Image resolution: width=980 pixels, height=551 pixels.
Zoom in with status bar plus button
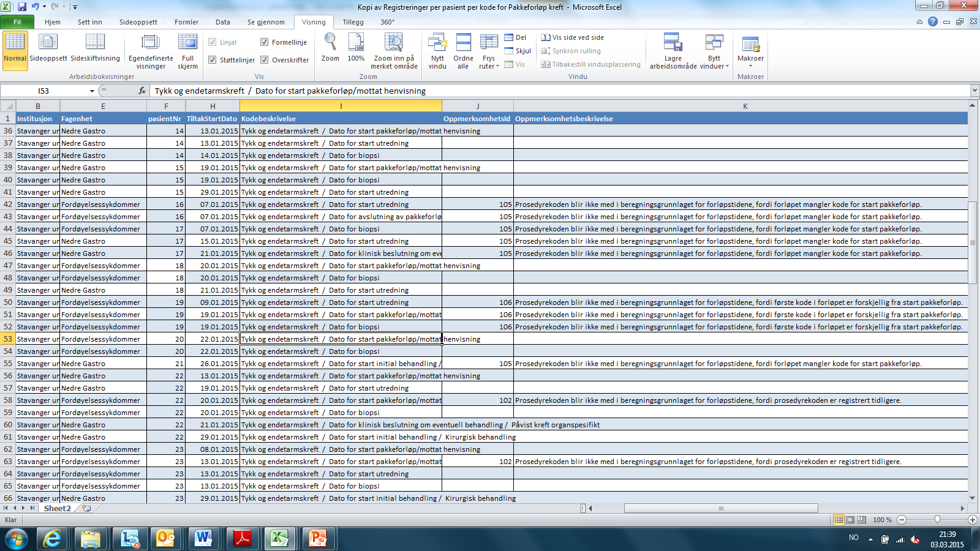(972, 520)
